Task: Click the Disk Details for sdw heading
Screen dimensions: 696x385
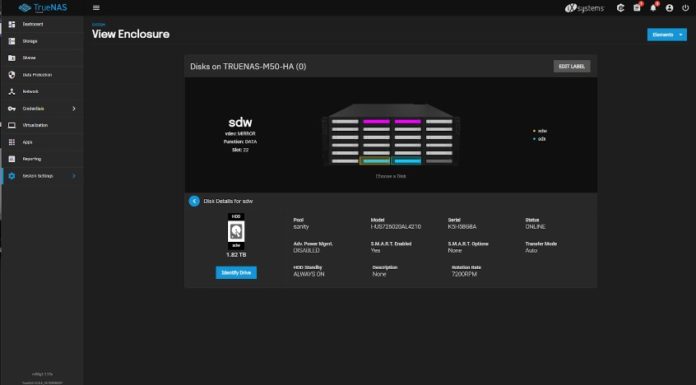Action: [x=228, y=201]
